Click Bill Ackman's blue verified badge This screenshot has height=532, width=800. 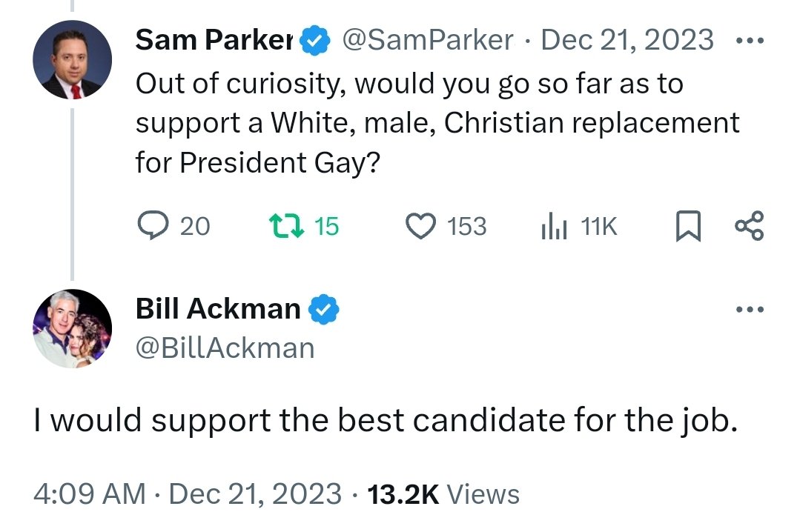click(x=323, y=310)
